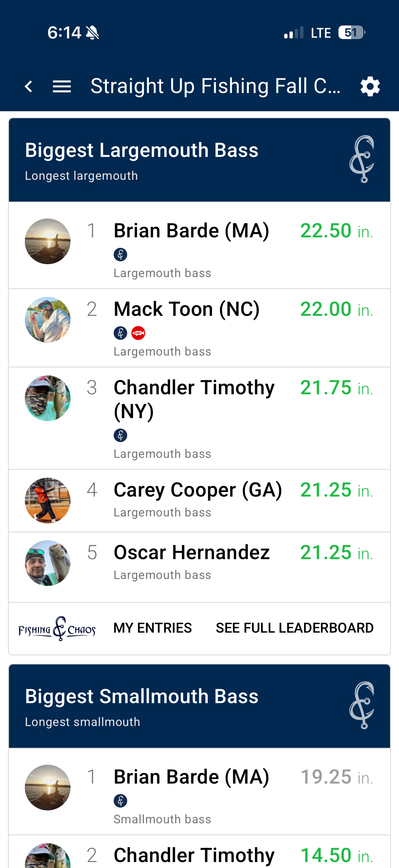The image size is (399, 868).
Task: Select Carey Cooper (GA) leaderboard name
Action: (x=198, y=490)
